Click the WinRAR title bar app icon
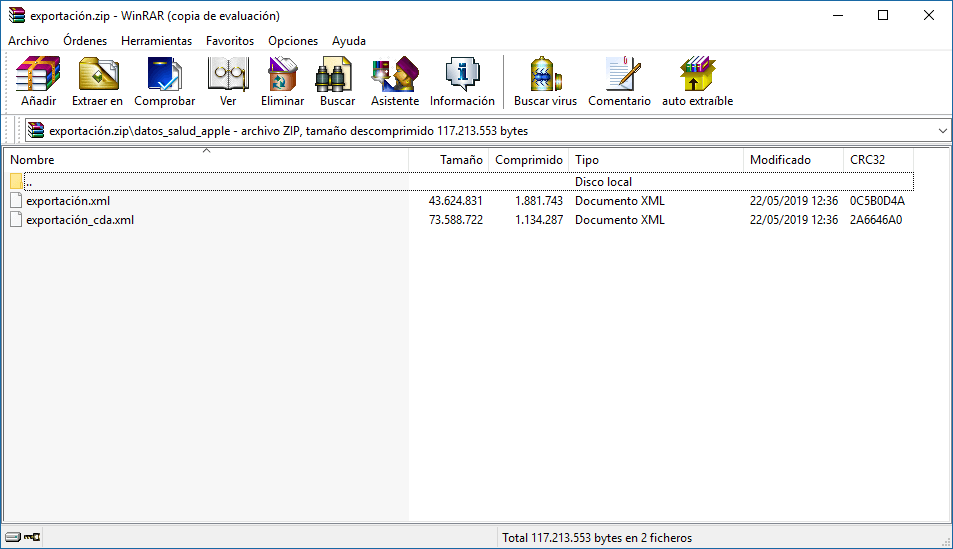Screen dimensions: 953x549 [x=16, y=15]
